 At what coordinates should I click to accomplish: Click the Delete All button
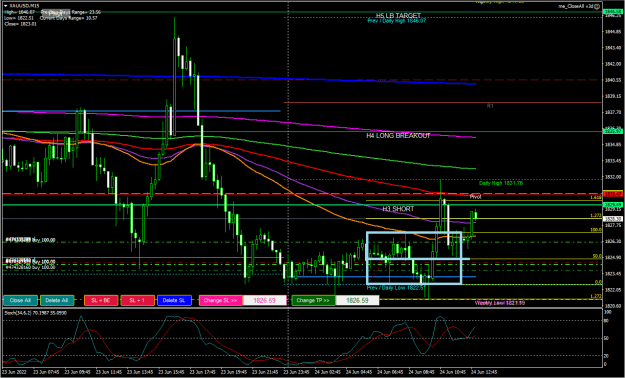(x=57, y=300)
